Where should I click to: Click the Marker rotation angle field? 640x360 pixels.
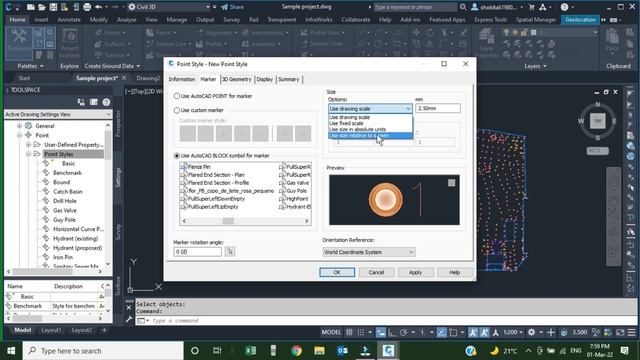198,252
